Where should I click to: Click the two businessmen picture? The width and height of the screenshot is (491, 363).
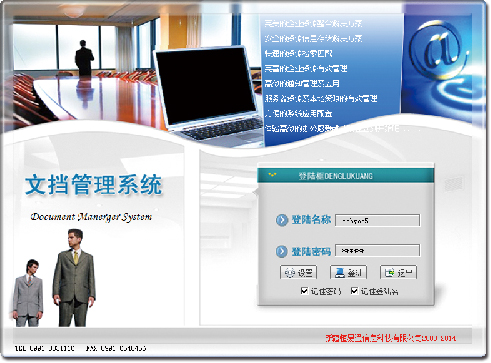(x=54, y=278)
